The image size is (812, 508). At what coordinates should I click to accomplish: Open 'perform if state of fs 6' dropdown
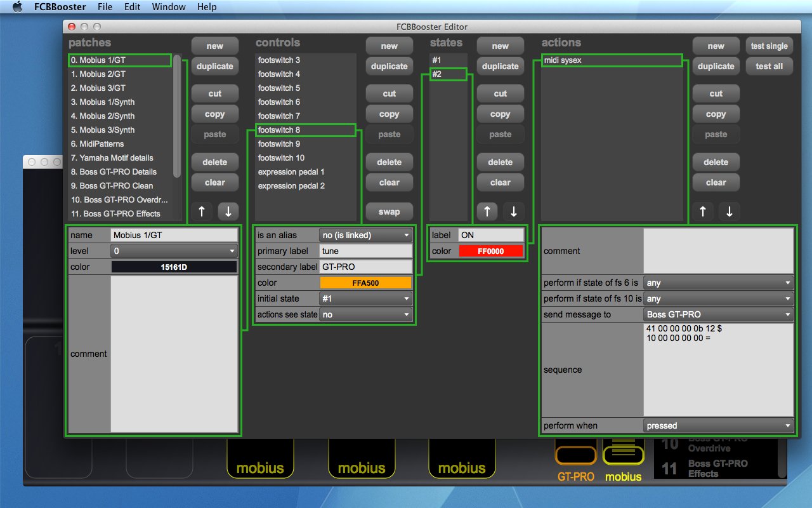coord(718,283)
